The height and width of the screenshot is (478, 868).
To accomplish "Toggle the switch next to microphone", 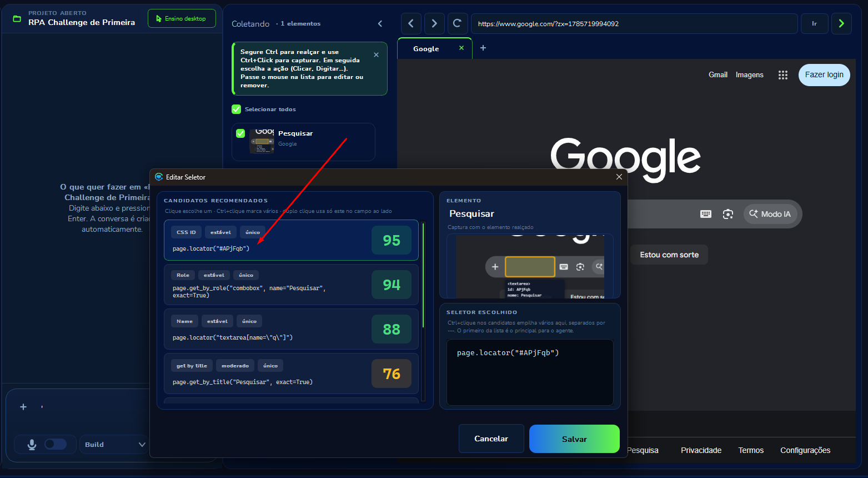I will click(x=56, y=444).
